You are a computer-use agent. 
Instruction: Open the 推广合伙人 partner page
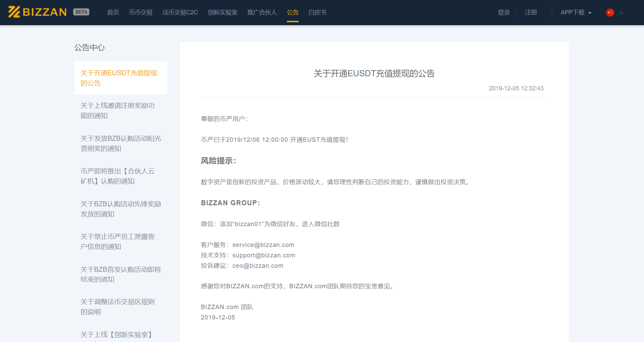(262, 12)
